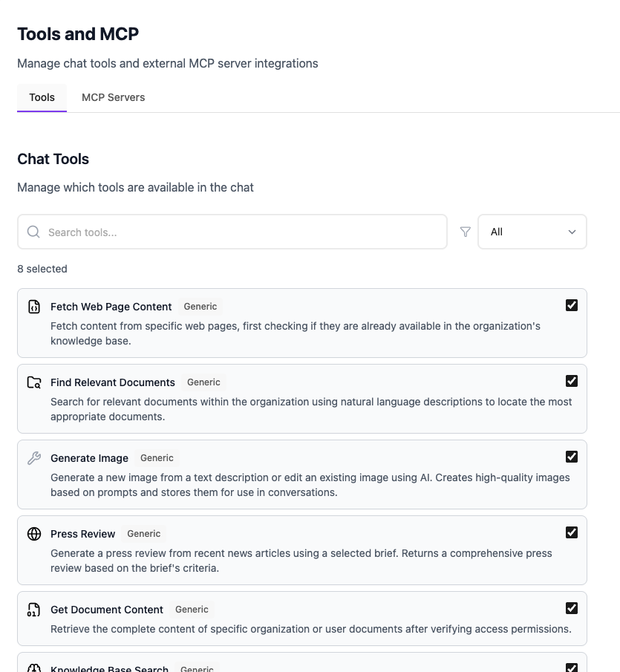The image size is (620, 672).
Task: Switch to the MCP Servers tab
Action: point(113,97)
